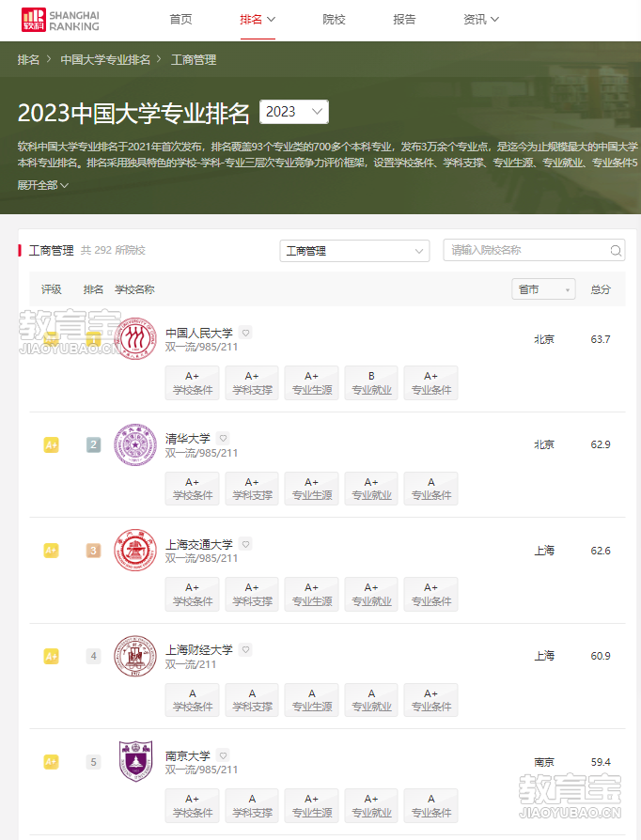Click the 南京大学 logo
Screen dimensions: 641x840
pos(135,761)
